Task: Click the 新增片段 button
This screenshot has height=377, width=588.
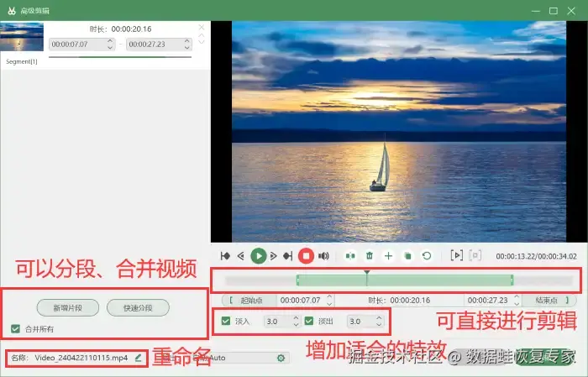Action: click(68, 307)
